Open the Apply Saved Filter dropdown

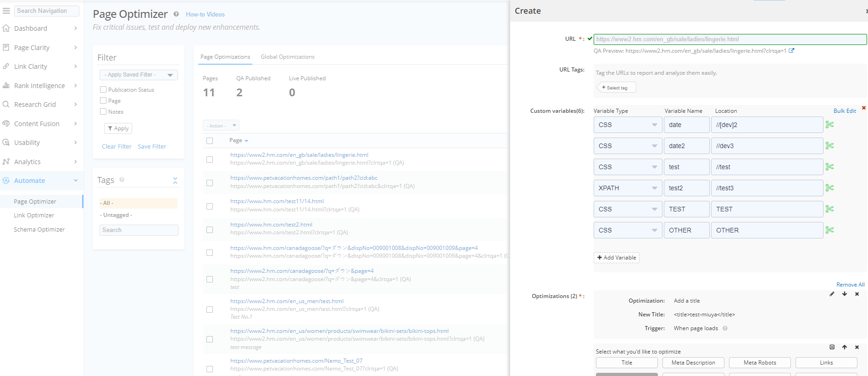(139, 75)
